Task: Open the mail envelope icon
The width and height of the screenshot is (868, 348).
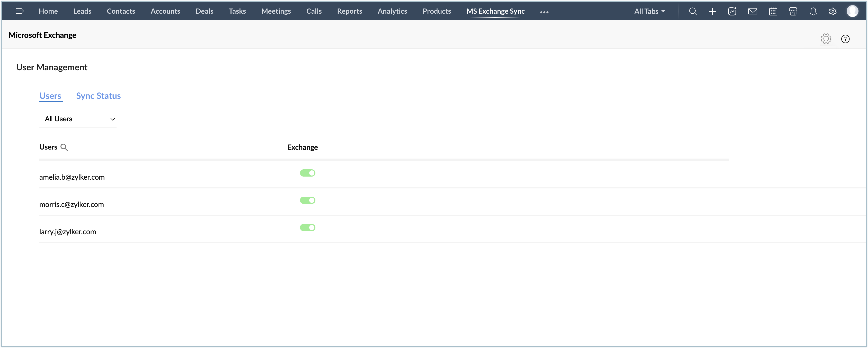Action: (x=752, y=12)
